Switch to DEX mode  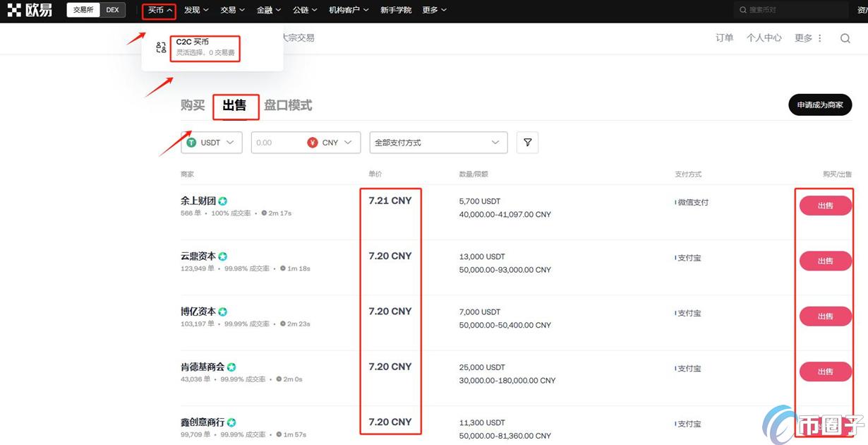pos(112,10)
